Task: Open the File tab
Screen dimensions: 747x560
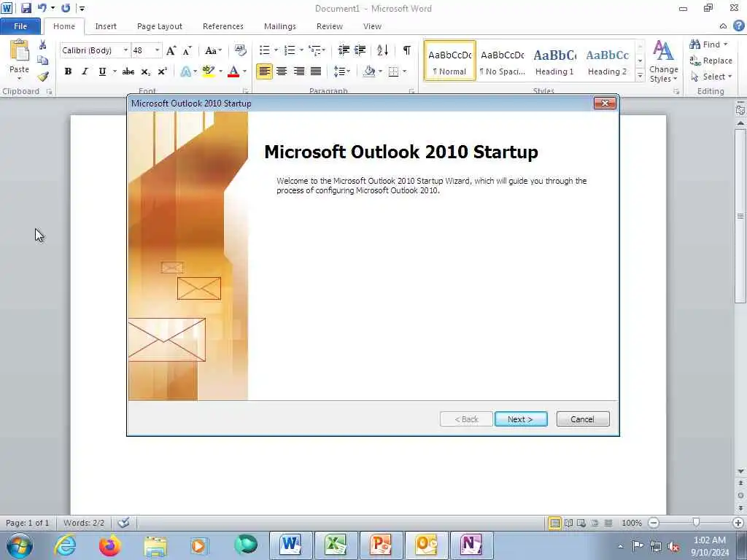Action: pos(20,26)
